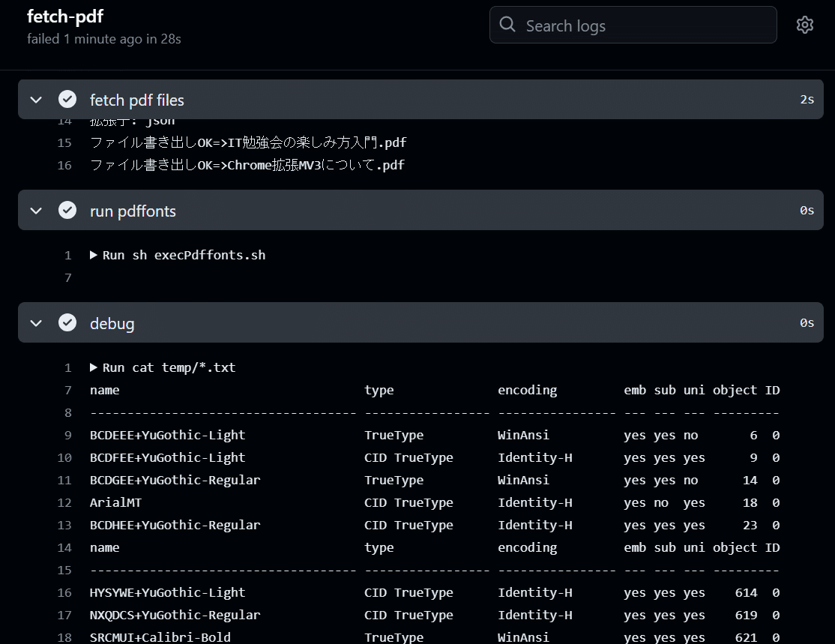Click success check icon of run pdffonts
The width and height of the screenshot is (835, 644).
point(67,211)
